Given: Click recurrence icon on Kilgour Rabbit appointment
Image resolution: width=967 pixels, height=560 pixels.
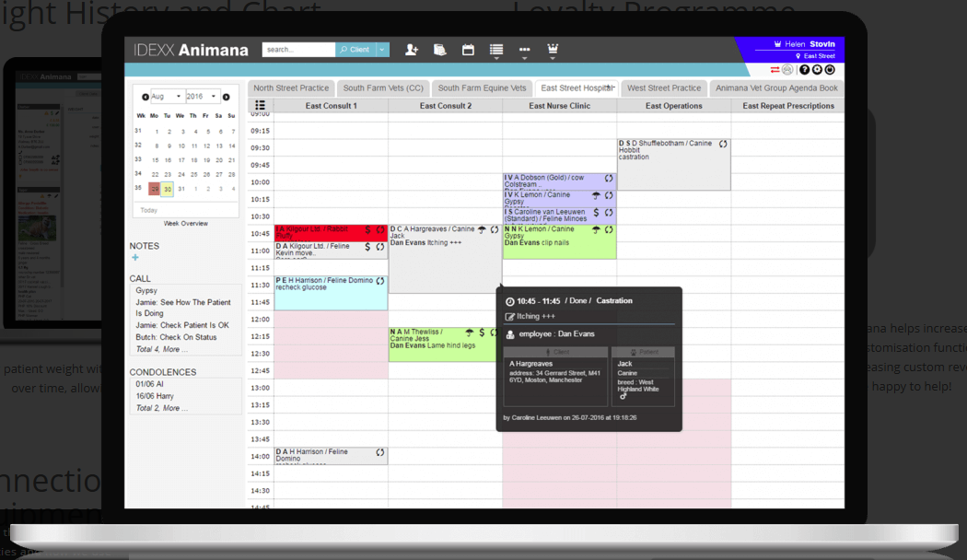Looking at the screenshot, I should [x=379, y=229].
